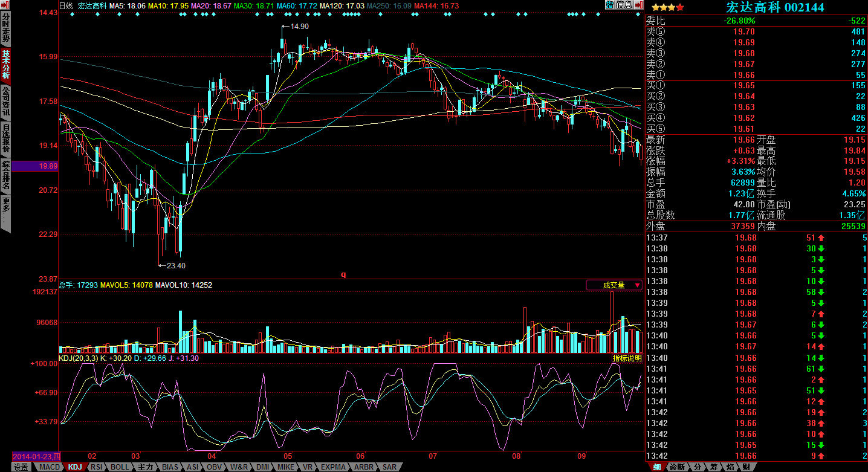Click the date label 2014-01-23
Viewport: 868px width, 472px height.
36,456
